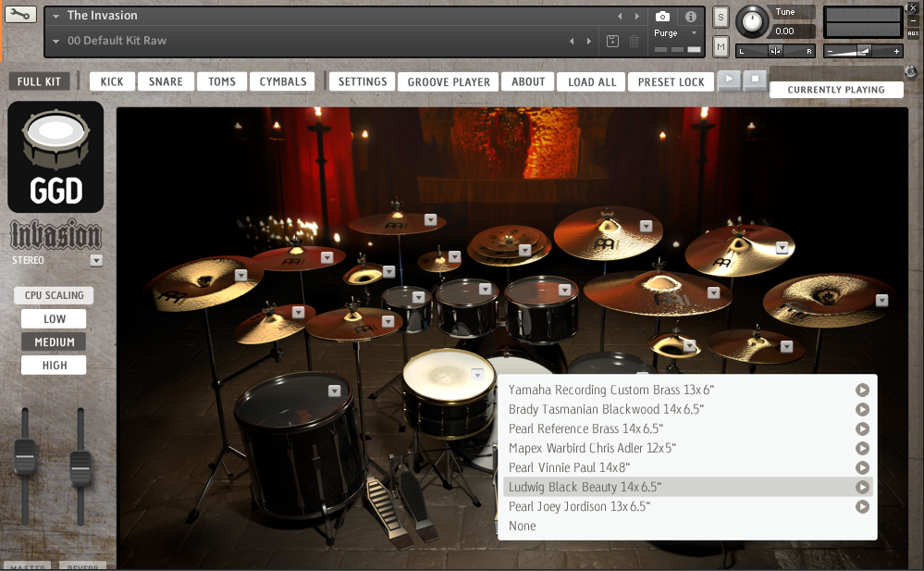Open the SETTINGS tab

click(363, 81)
